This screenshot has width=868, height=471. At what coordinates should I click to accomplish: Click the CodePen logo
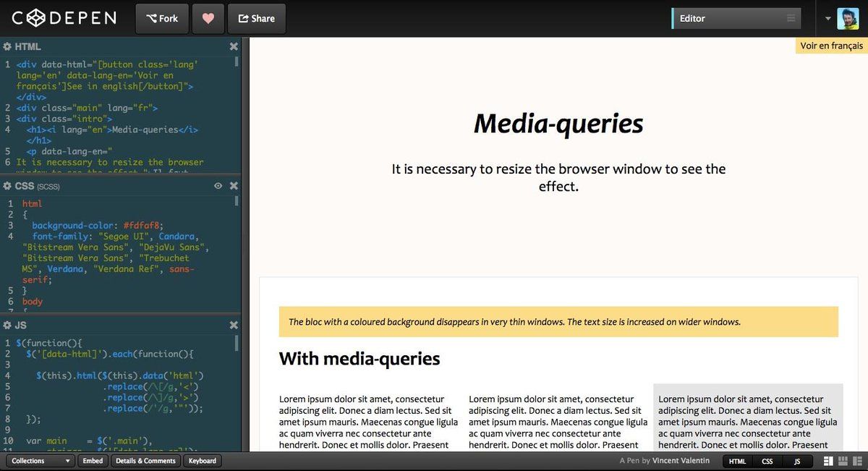(x=64, y=18)
